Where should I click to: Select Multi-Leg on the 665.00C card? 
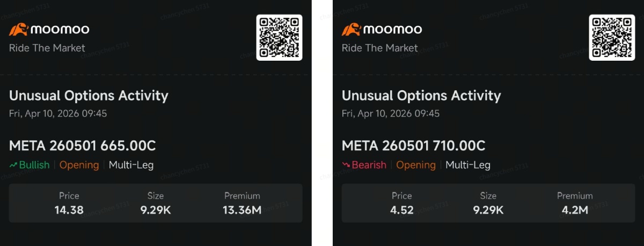(x=131, y=165)
